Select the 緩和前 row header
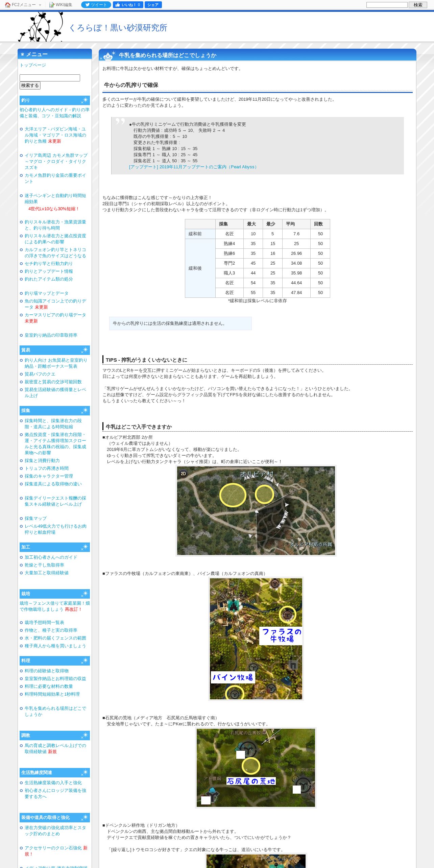 point(200,234)
